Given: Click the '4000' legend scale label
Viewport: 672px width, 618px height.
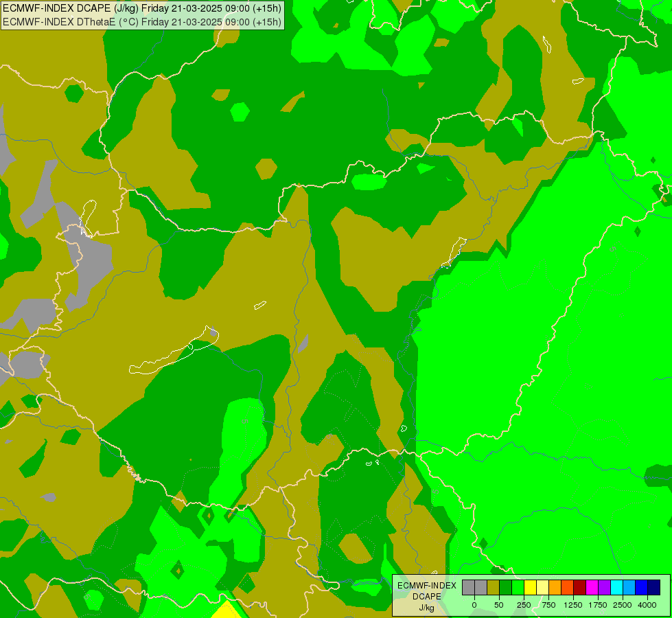Looking at the screenshot, I should click(647, 605).
